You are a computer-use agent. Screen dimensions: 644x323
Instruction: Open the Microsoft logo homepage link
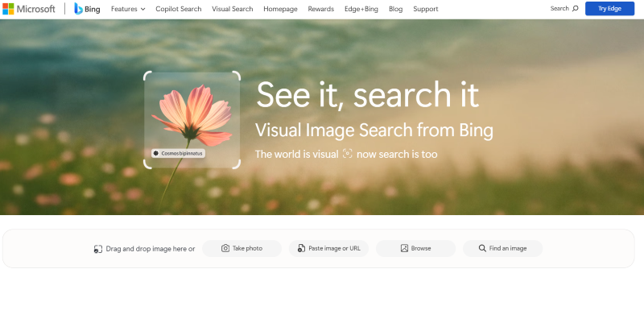tap(29, 9)
